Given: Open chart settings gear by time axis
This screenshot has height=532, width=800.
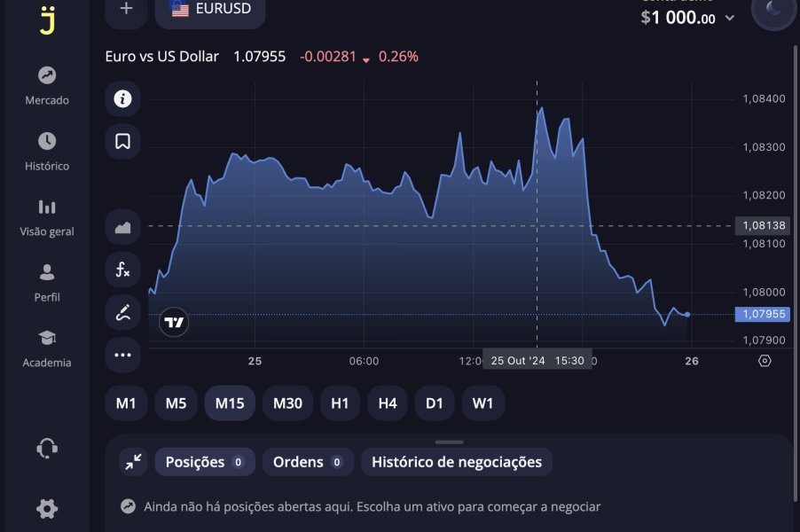Looking at the screenshot, I should coord(765,361).
